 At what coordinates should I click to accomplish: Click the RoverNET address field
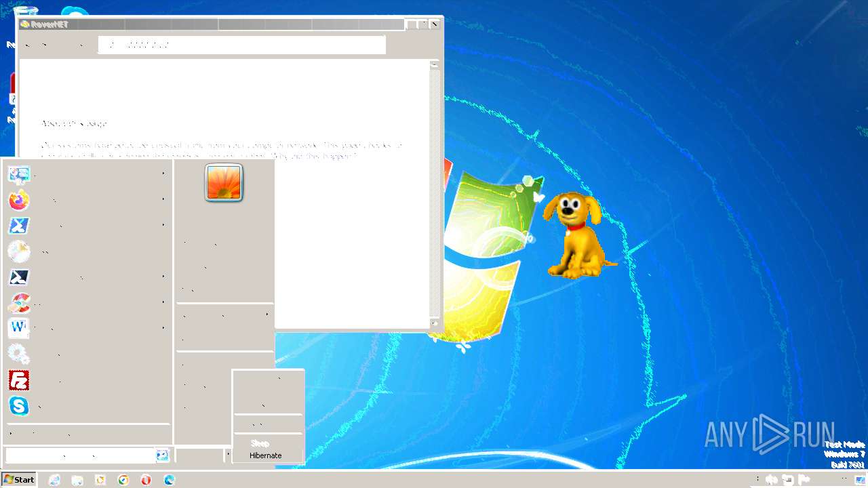coord(242,45)
